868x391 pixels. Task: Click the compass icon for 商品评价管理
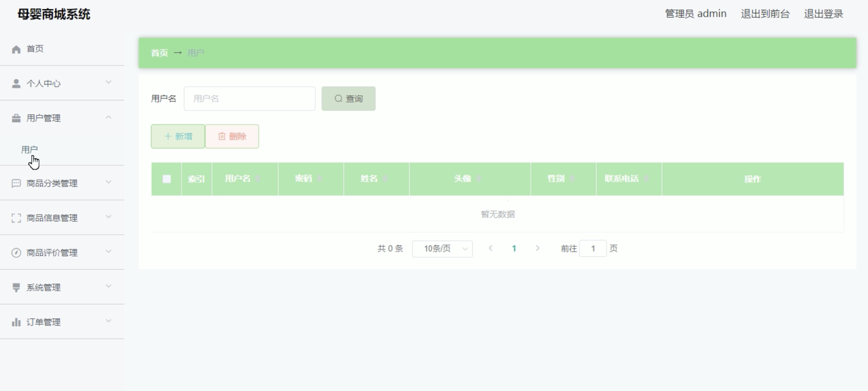(x=16, y=253)
